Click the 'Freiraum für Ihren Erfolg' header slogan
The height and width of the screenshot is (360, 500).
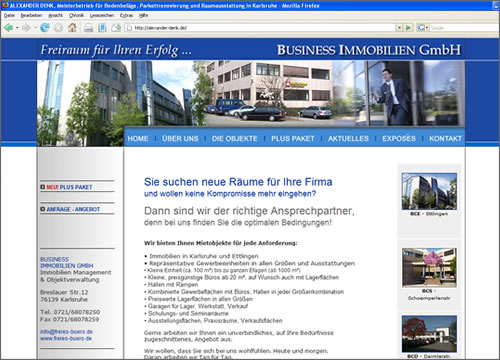coord(116,51)
